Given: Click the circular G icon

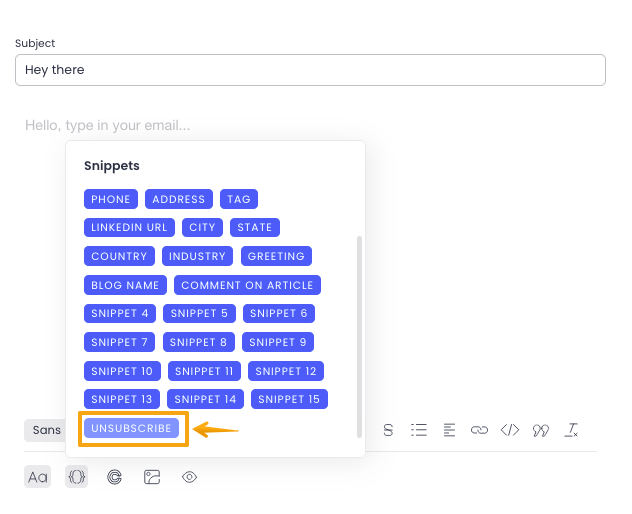Looking at the screenshot, I should [115, 477].
